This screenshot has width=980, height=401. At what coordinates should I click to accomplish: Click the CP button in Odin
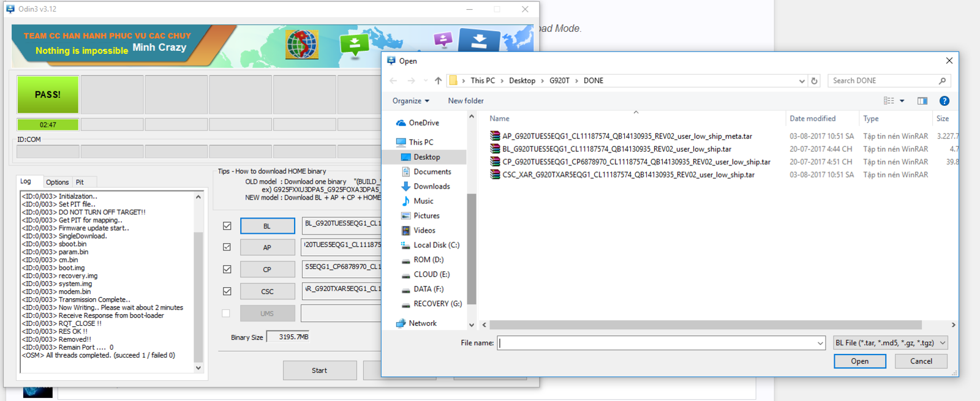click(x=267, y=269)
